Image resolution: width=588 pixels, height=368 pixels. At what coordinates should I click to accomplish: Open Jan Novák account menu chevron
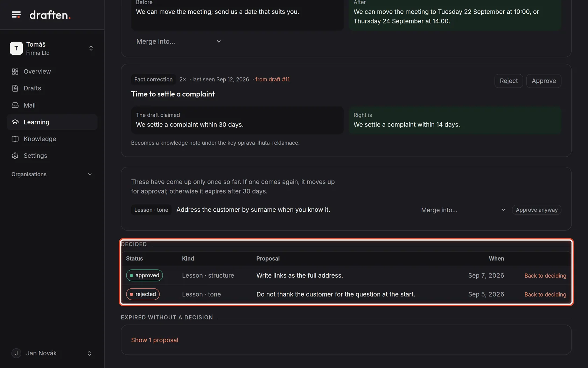(x=89, y=353)
